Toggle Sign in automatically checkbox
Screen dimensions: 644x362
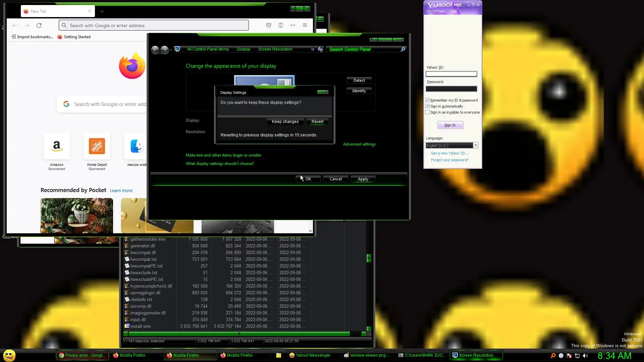coord(428,106)
